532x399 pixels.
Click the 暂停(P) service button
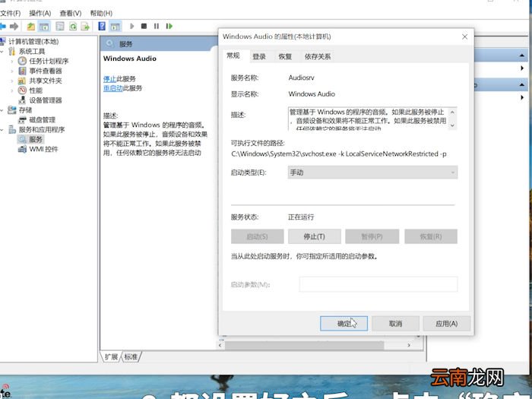[x=372, y=236]
